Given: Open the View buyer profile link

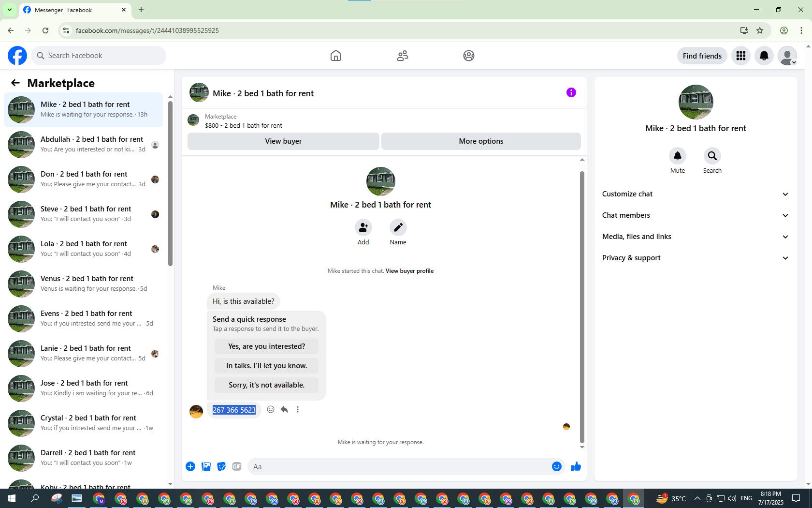Looking at the screenshot, I should 409,271.
